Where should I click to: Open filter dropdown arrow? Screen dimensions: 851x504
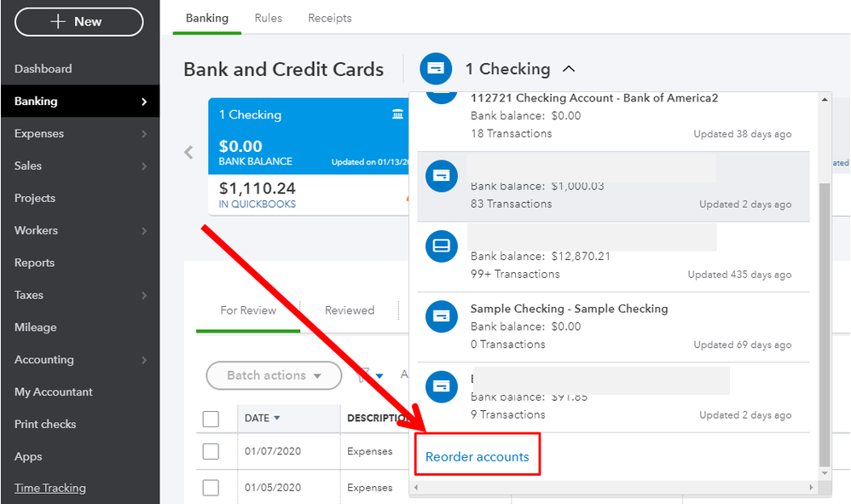coord(379,375)
